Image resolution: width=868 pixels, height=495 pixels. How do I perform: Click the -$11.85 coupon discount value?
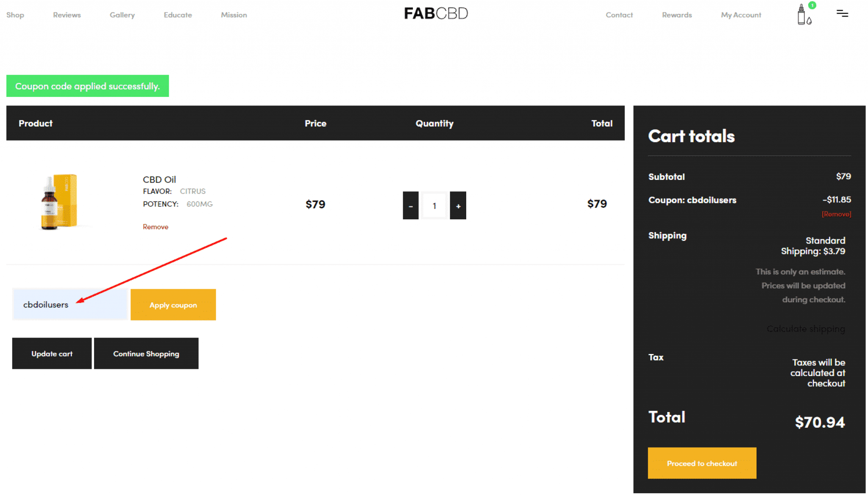pos(837,199)
